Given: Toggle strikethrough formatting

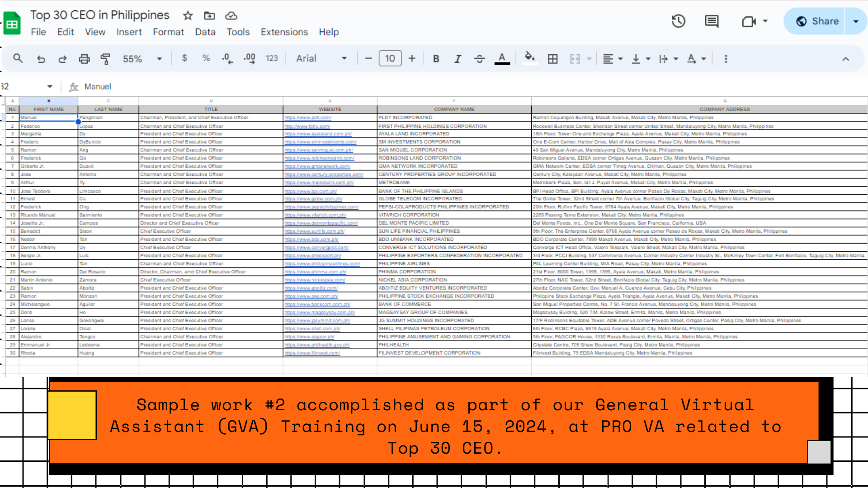Looking at the screenshot, I should tap(479, 59).
